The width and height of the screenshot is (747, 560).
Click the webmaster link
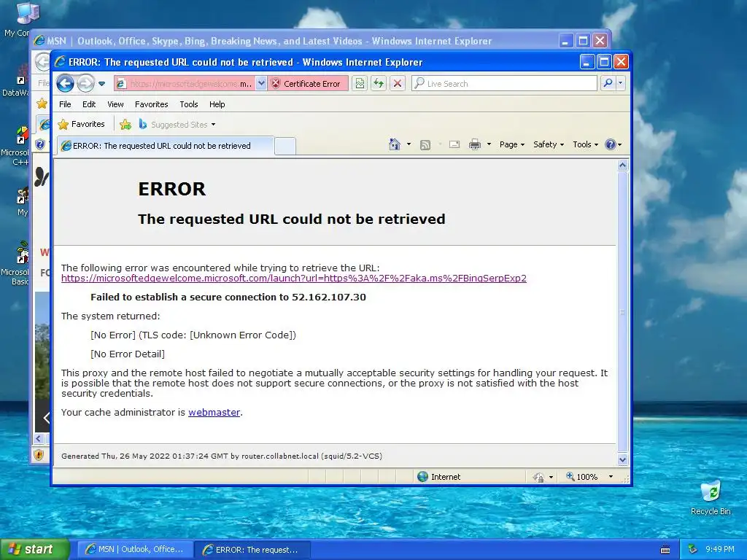[214, 413]
